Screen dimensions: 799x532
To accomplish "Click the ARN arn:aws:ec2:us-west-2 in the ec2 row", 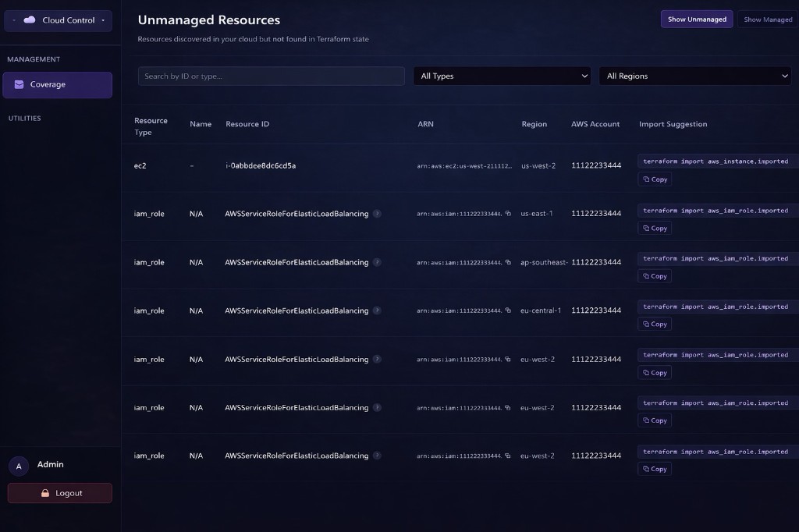I will (464, 166).
